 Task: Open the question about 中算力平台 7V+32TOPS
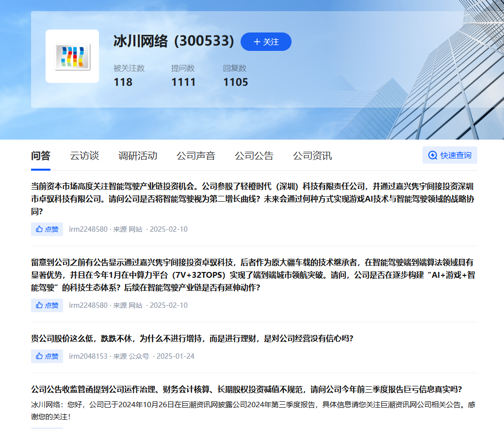252,275
